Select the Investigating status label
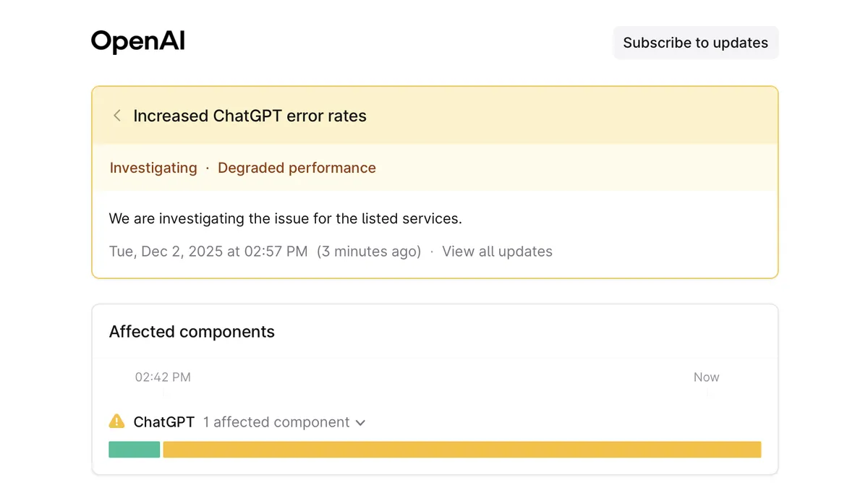 [x=153, y=167]
